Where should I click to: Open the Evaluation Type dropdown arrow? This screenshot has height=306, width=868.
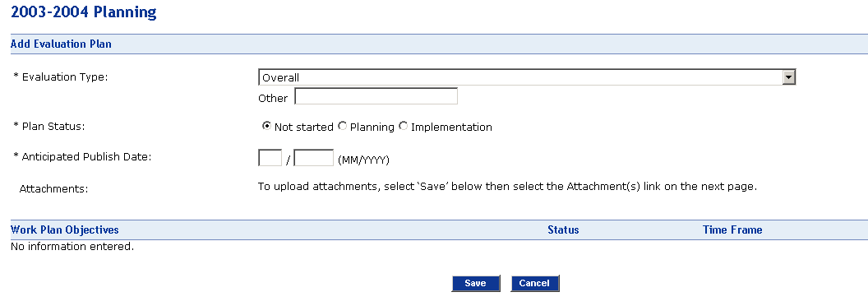coord(789,77)
